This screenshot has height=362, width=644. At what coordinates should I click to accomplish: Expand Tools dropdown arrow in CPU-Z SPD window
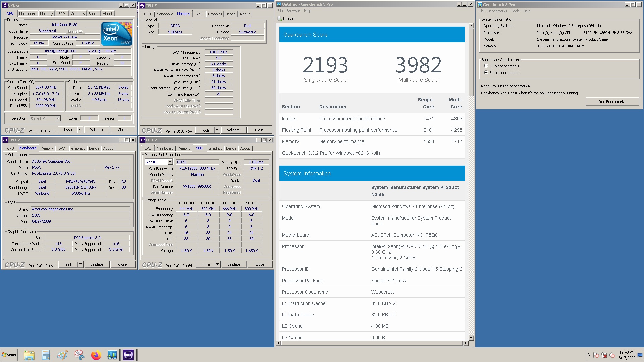(217, 264)
